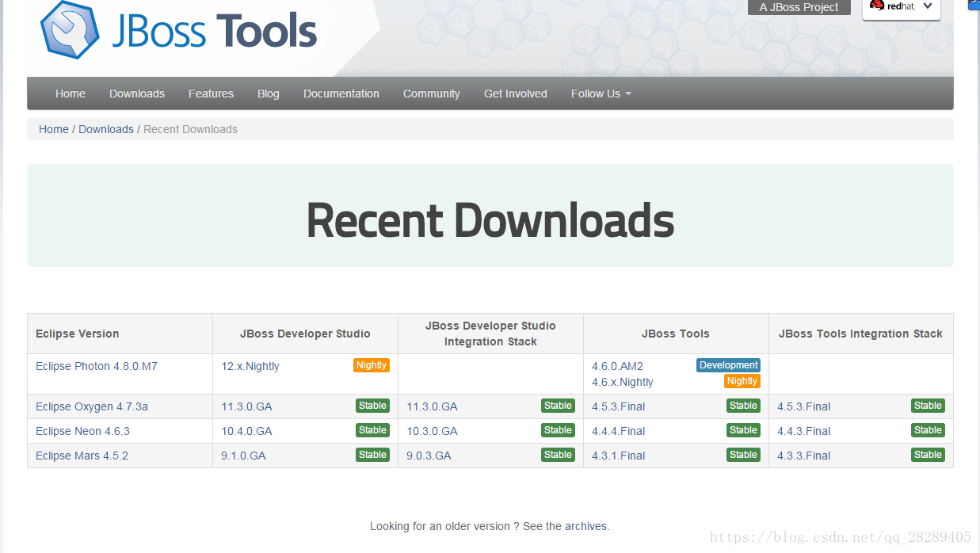Open the Downloads nav item
The height and width of the screenshot is (553, 980).
137,93
